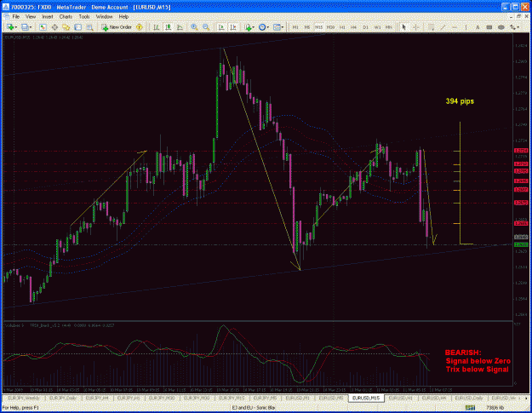This screenshot has height=413, width=532.
Task: Click the connection status bars icon
Action: coord(470,408)
